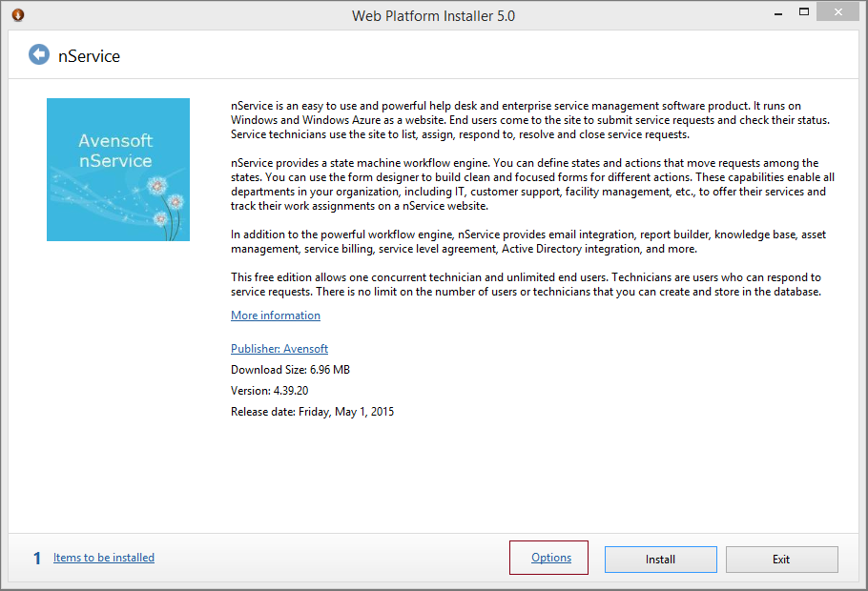Go back using the blue arrow icon
The height and width of the screenshot is (591, 868).
coord(39,54)
